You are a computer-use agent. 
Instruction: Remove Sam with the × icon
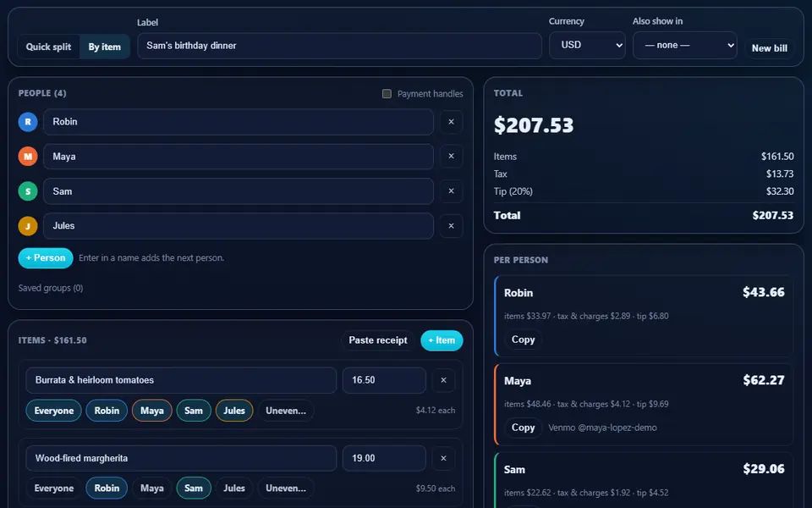point(451,190)
